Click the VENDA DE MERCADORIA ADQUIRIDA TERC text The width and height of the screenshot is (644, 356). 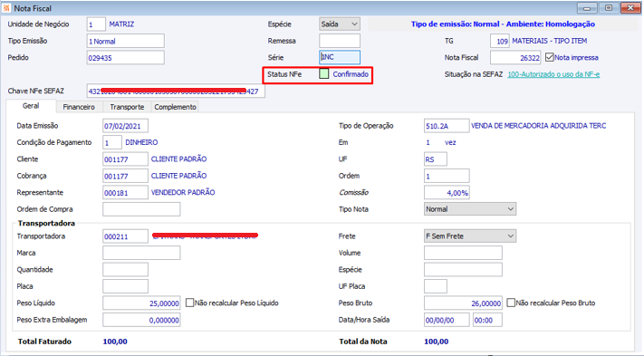[x=538, y=126]
